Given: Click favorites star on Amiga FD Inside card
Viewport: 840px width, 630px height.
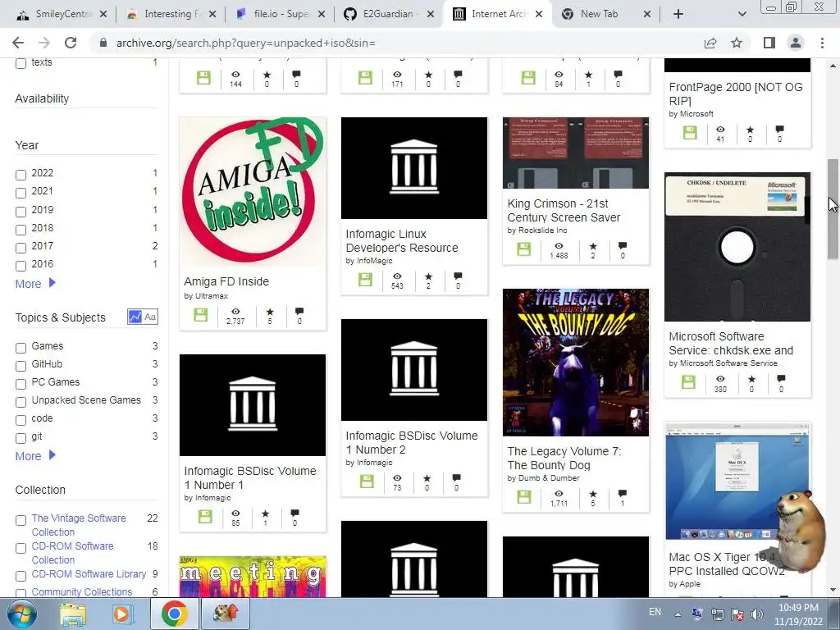Looking at the screenshot, I should [x=270, y=312].
